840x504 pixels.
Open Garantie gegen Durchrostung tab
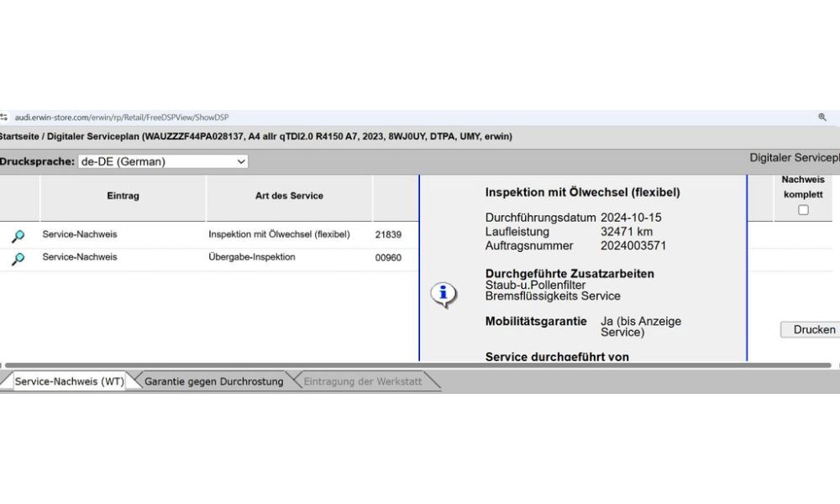[213, 381]
